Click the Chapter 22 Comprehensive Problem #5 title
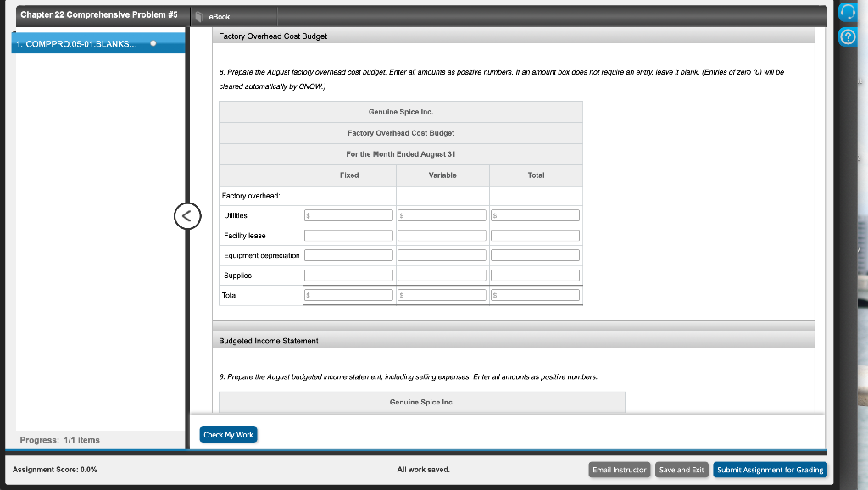 [99, 15]
